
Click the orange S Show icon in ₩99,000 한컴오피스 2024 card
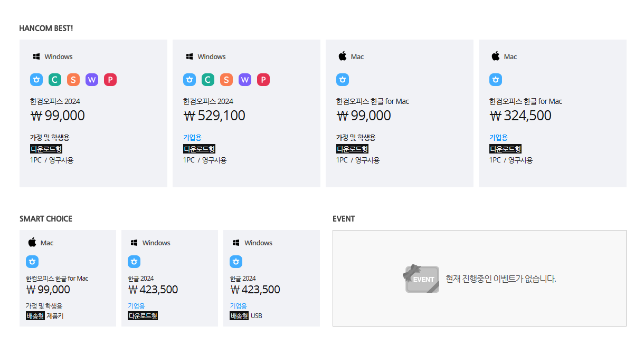point(73,80)
